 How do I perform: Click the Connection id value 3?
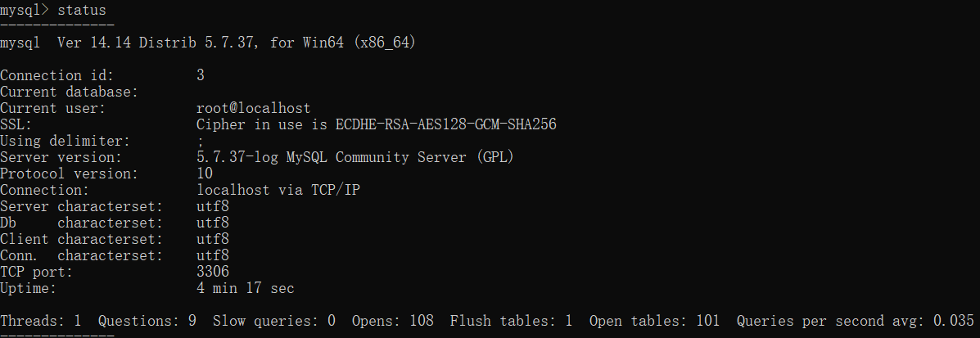click(x=200, y=75)
